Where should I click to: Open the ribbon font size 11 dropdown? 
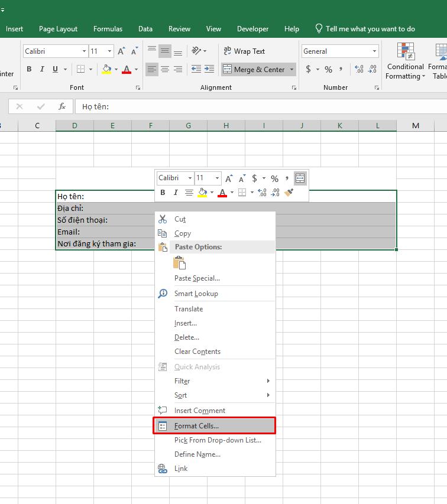click(x=109, y=51)
